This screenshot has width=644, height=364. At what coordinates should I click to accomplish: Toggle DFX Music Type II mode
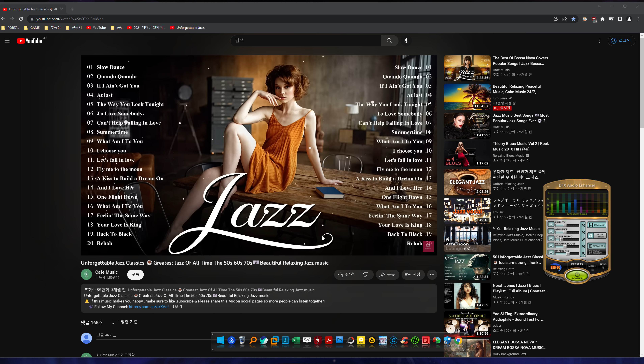tap(597, 235)
